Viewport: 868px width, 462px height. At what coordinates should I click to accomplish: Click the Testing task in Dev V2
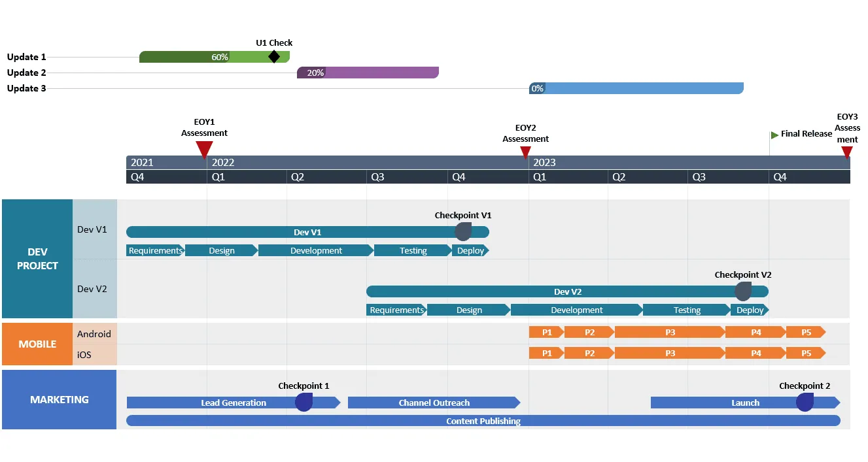686,310
